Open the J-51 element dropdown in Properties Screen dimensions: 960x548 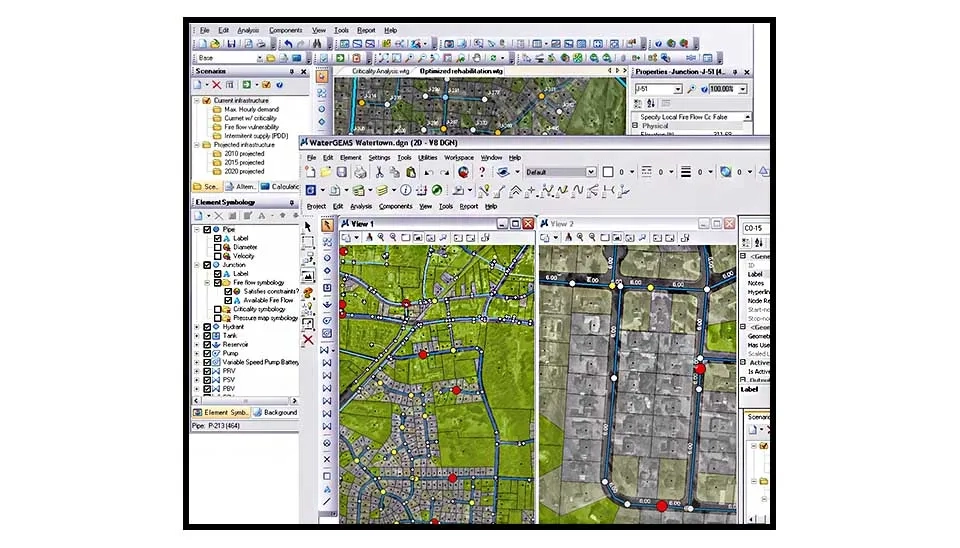677,89
